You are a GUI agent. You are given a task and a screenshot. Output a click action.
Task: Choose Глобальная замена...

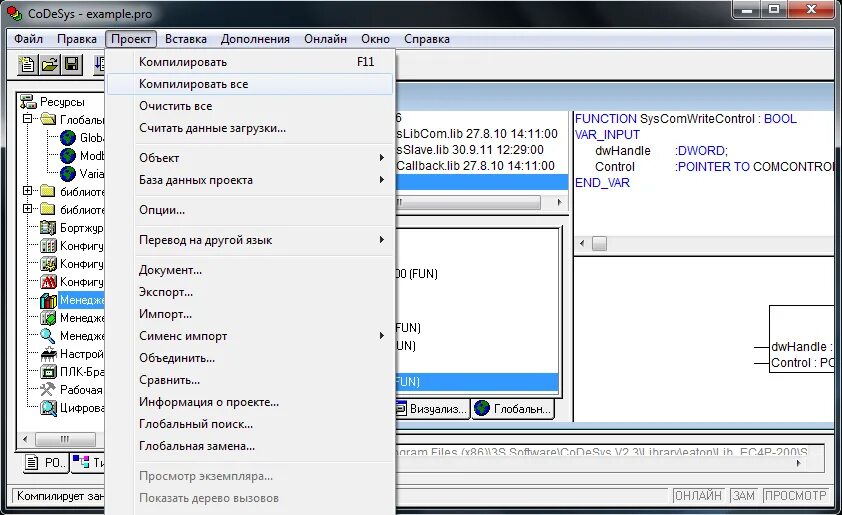point(250,446)
